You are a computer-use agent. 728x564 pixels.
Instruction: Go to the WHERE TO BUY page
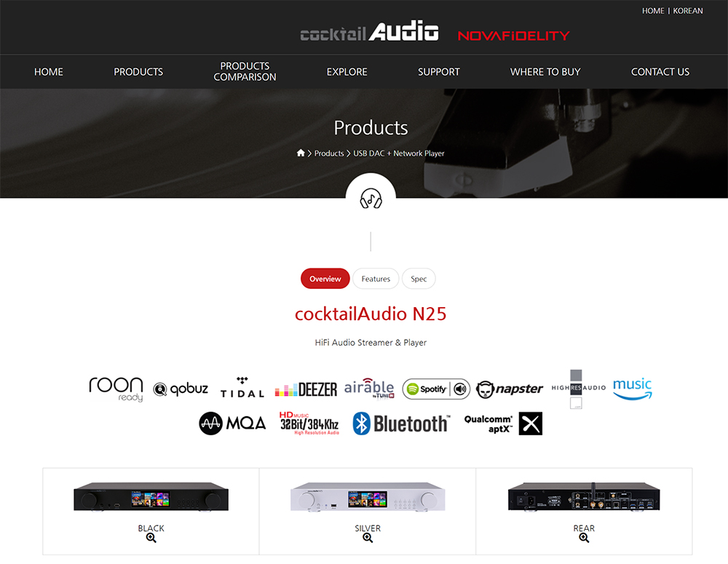545,72
